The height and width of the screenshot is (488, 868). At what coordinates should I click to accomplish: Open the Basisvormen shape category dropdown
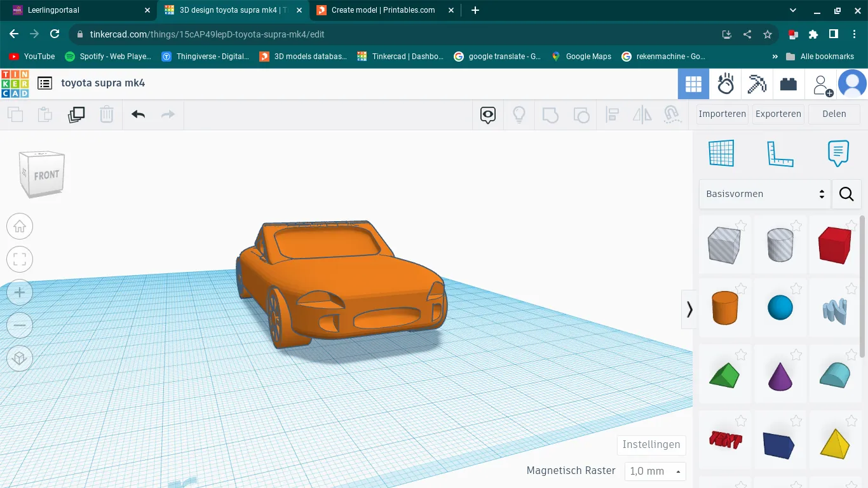click(x=764, y=194)
